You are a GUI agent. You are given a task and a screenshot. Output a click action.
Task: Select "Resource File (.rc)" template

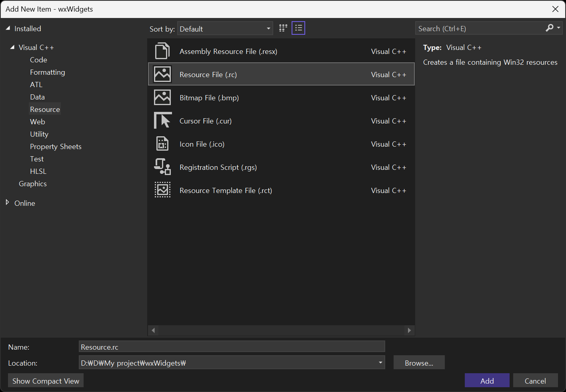(x=281, y=74)
